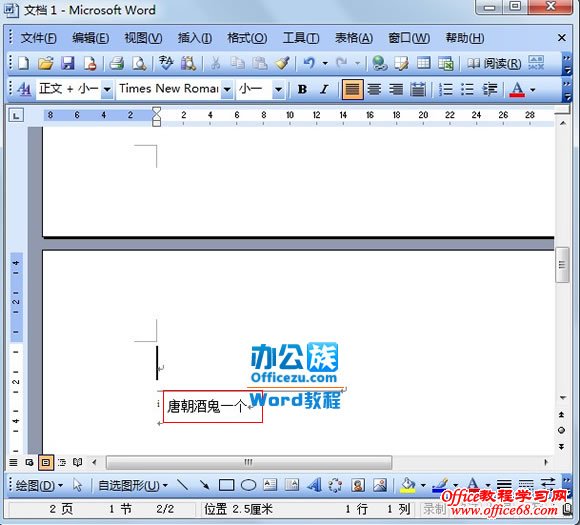Open Print Preview with the magnifier page icon
This screenshot has width=580, height=525.
139,63
